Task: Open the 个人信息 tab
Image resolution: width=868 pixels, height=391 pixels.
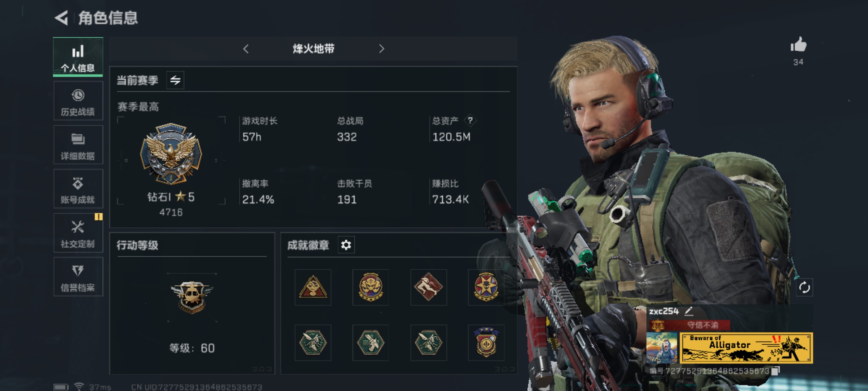Action: (x=78, y=57)
